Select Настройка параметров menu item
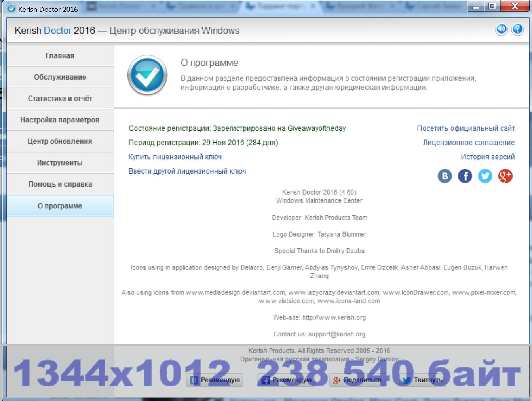The width and height of the screenshot is (532, 401). click(60, 120)
